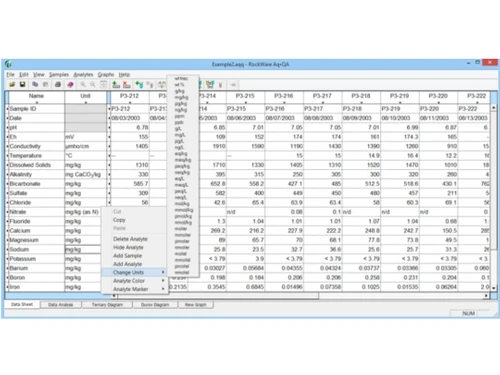This screenshot has height=375, width=500.
Task: Click the fit-to-window icon after the magnifiers
Action: [x=104, y=85]
